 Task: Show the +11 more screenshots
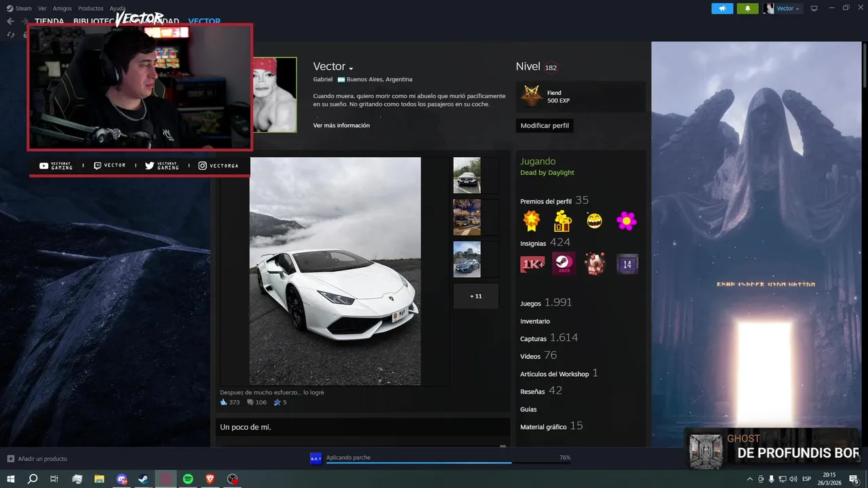[475, 296]
